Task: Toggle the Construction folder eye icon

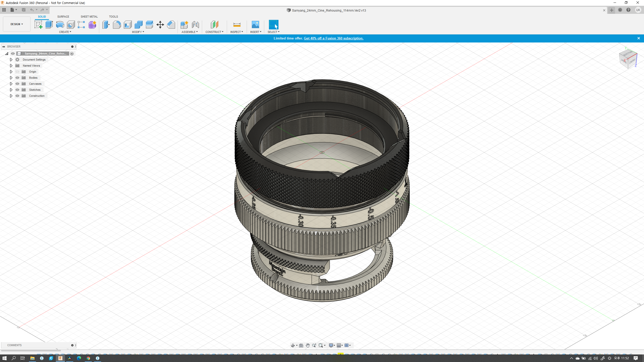Action: pyautogui.click(x=17, y=96)
